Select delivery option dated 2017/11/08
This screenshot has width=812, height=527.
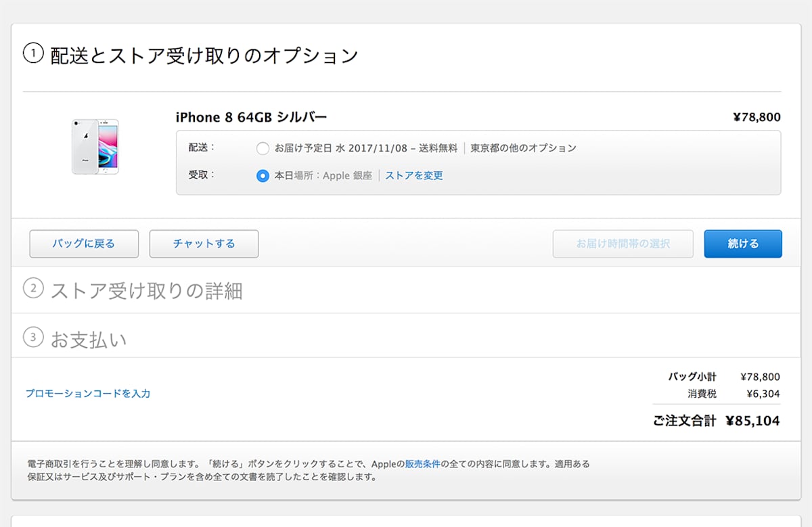pos(263,148)
